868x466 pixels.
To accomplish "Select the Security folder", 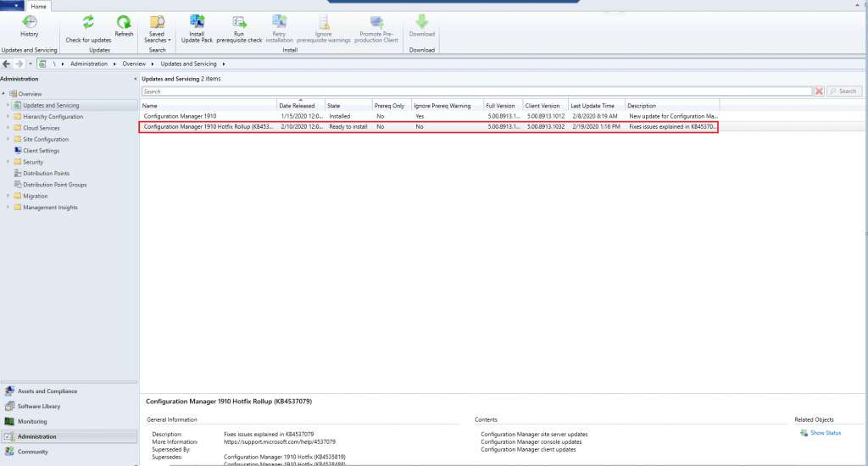I will coord(33,162).
